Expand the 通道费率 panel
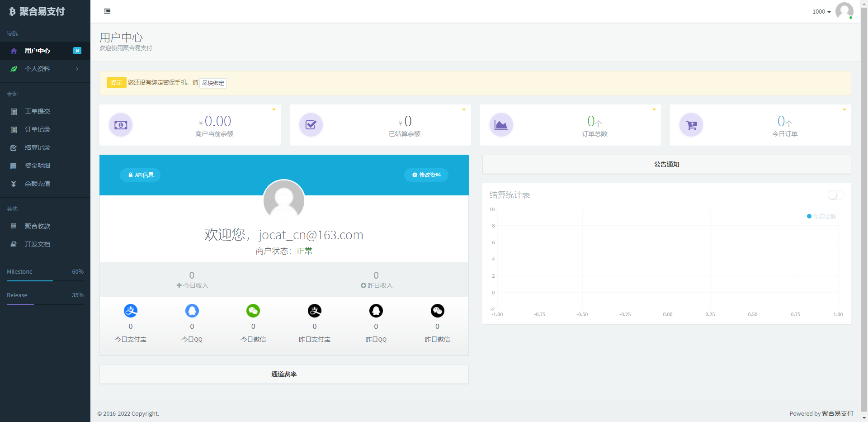 pos(284,374)
